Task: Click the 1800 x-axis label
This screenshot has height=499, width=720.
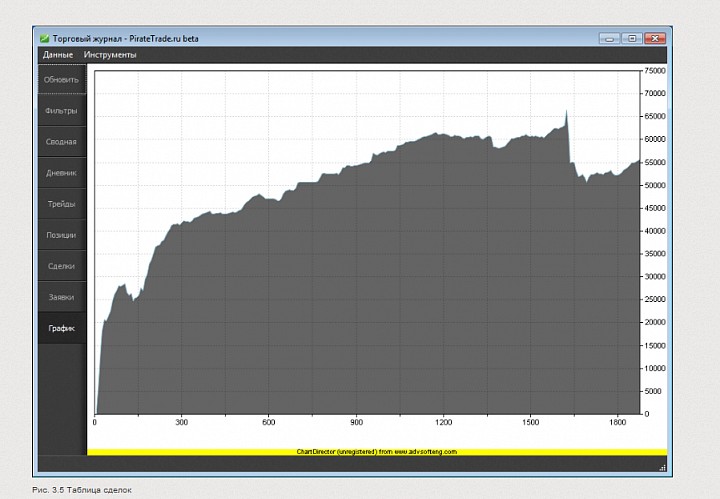Action: coord(618,422)
